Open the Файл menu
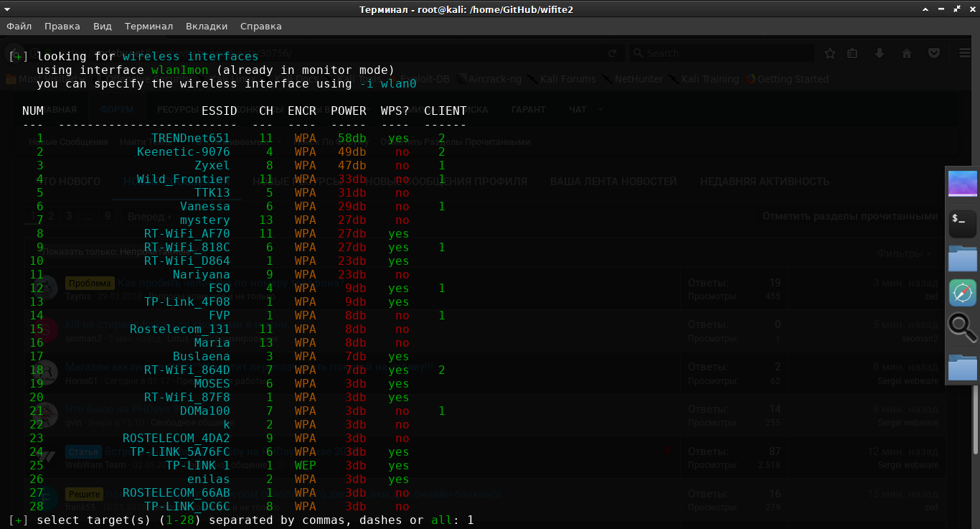Viewport: 980px width, 529px height. [19, 27]
